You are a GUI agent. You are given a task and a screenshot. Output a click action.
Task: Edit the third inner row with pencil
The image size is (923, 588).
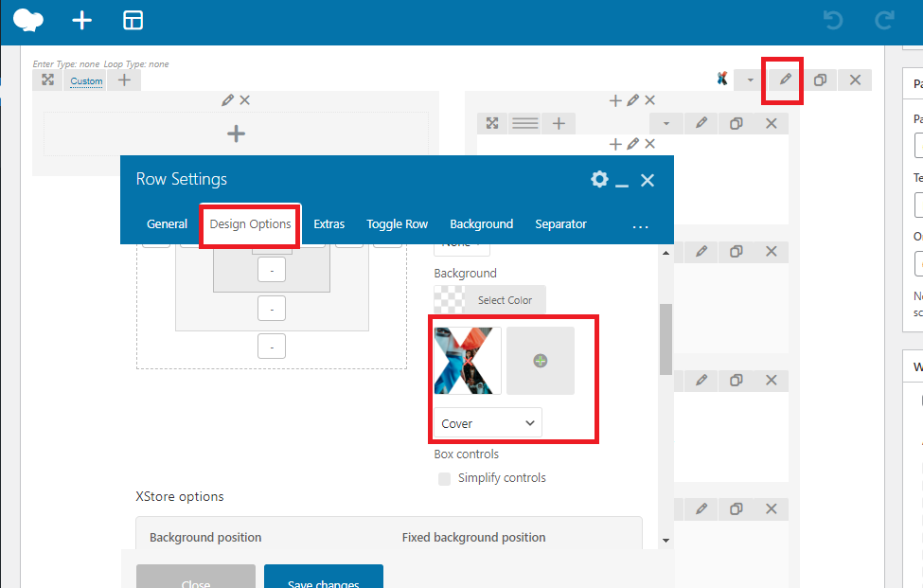pyautogui.click(x=701, y=381)
